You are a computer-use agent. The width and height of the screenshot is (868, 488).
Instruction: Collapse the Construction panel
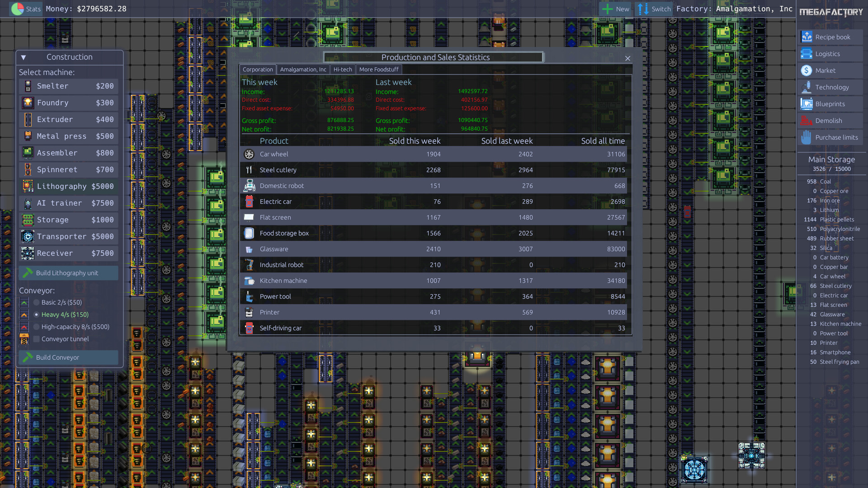pos(24,57)
